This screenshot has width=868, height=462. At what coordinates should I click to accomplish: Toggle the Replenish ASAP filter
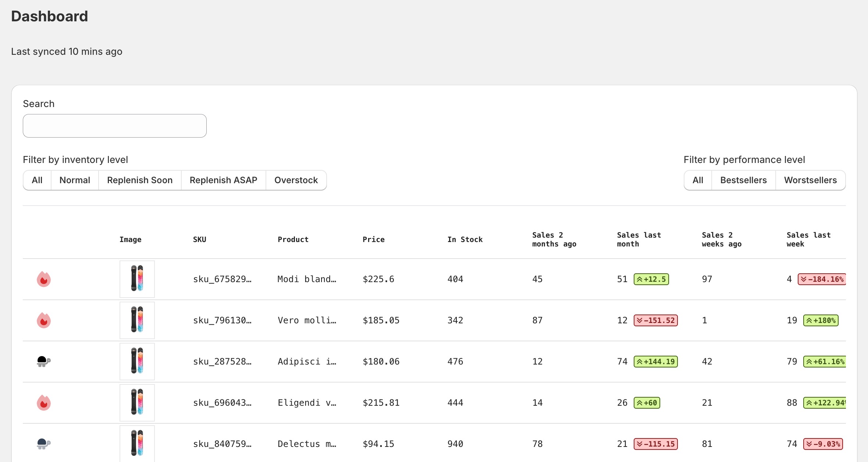[223, 180]
